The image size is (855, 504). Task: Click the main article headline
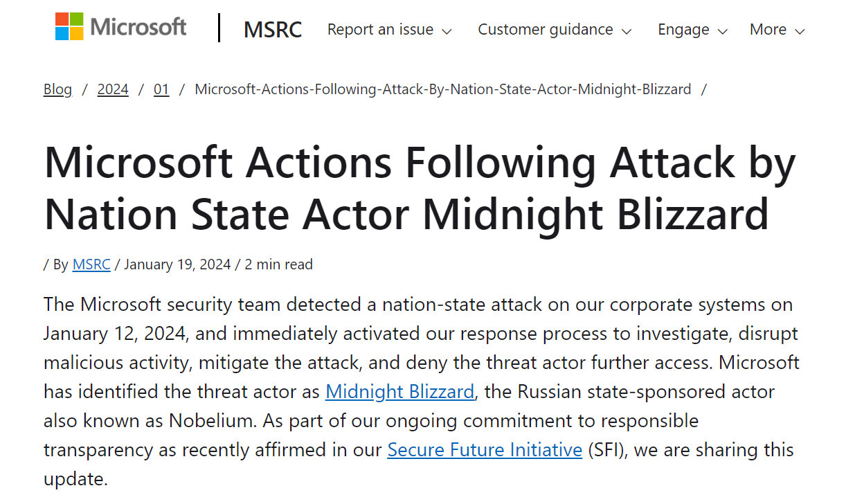click(420, 188)
